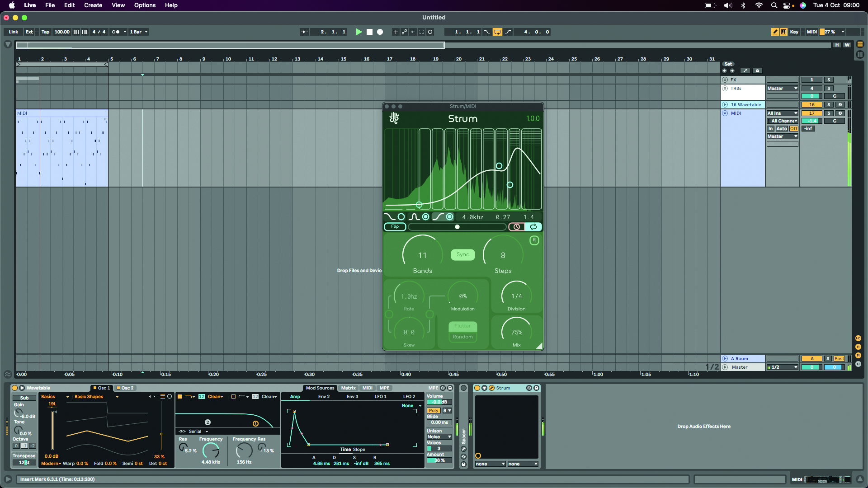Toggle Osc 2 activation in Wavetable
868x488 pixels.
coord(118,388)
